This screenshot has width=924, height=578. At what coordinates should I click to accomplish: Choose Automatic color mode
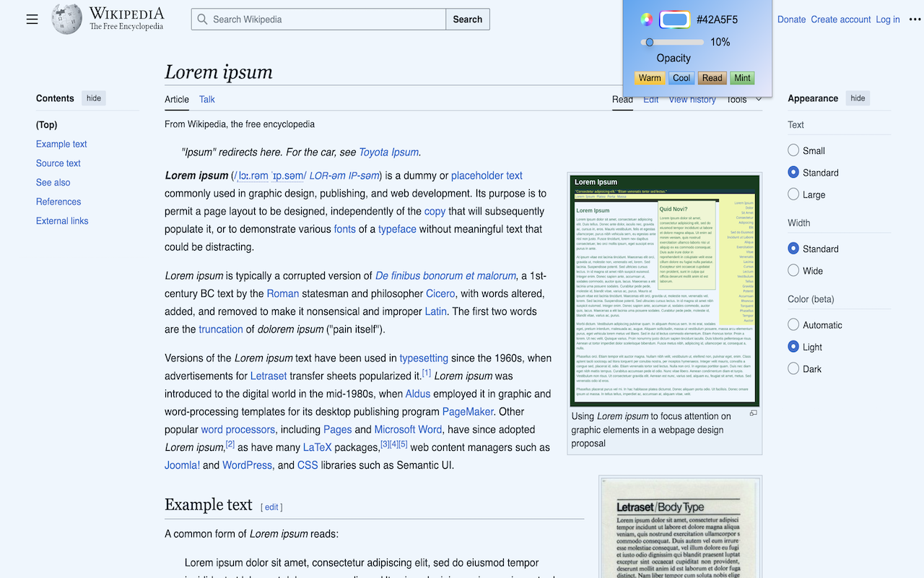point(793,325)
